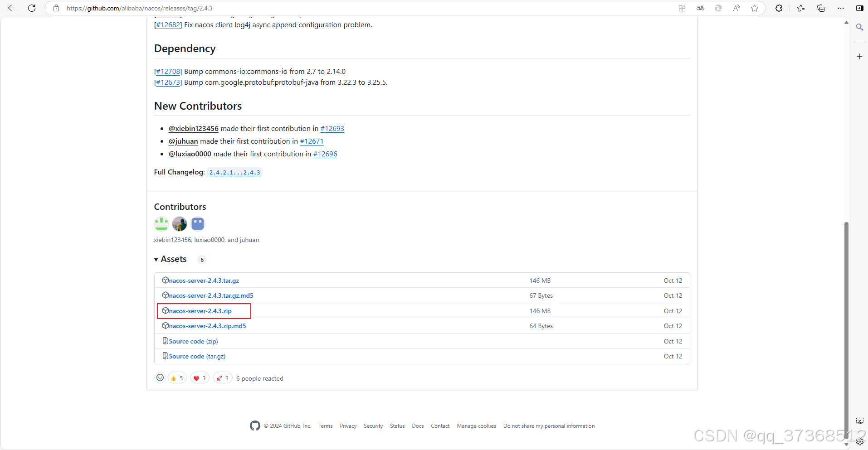React with thumbs up (5)
This screenshot has width=868, height=450.
click(177, 378)
